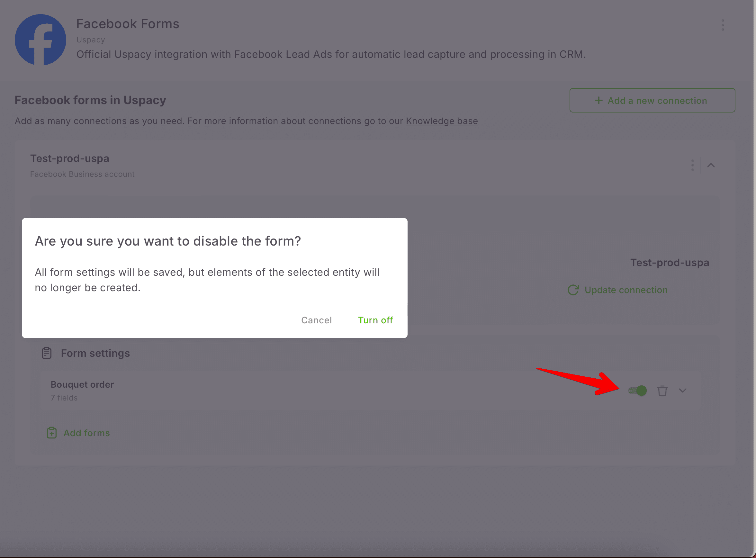Click the 'Facebook Forms' title

pyautogui.click(x=128, y=24)
